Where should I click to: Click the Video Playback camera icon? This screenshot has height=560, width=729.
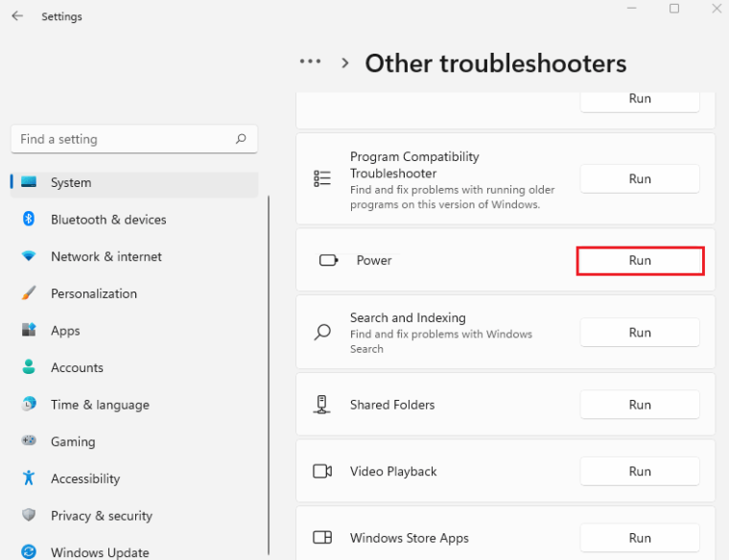[x=321, y=471]
